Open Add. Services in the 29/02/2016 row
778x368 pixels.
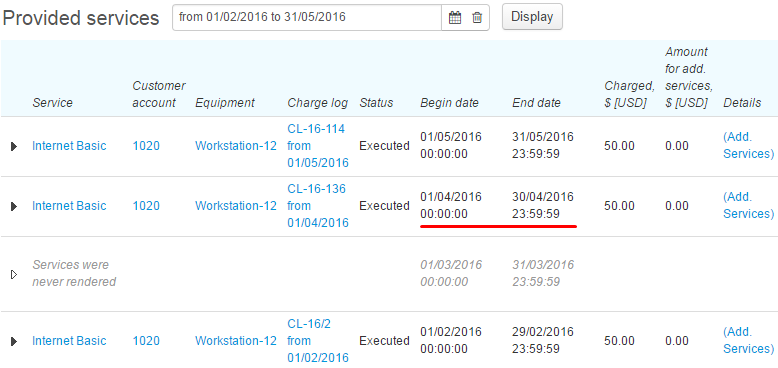[x=748, y=340]
